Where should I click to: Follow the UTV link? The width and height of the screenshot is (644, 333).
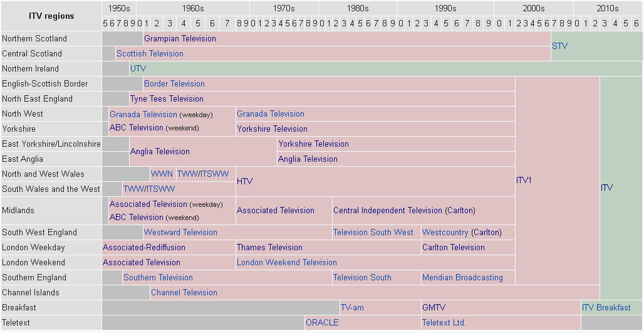[138, 68]
